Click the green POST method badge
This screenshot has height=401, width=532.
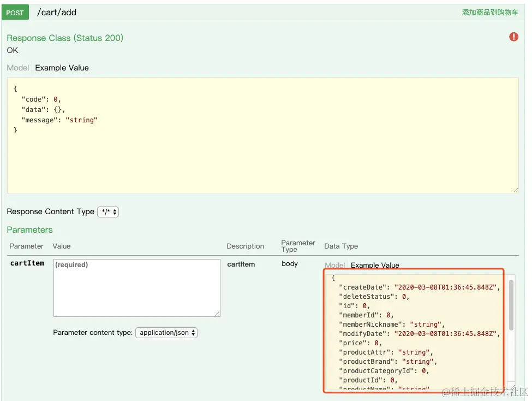click(15, 13)
